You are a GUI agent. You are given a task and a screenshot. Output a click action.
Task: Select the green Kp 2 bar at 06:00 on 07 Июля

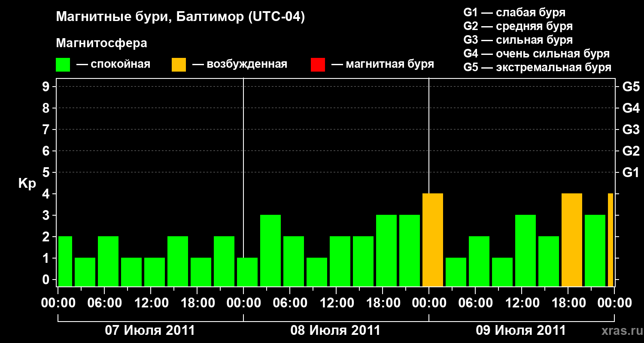pos(108,262)
